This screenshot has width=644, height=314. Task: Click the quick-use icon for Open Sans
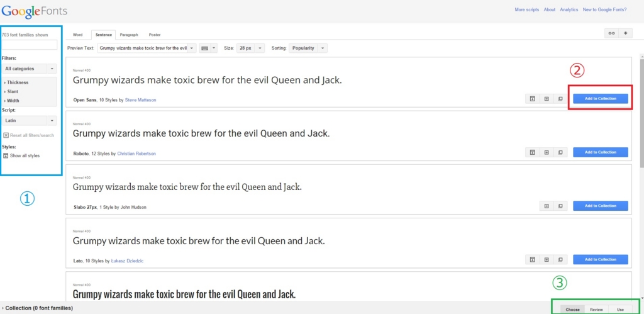tap(547, 99)
